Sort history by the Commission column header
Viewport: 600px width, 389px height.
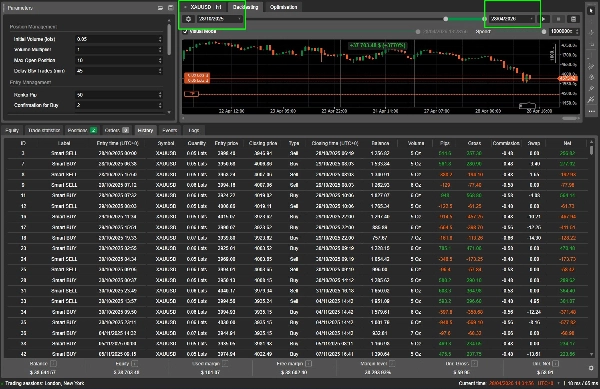coord(506,143)
